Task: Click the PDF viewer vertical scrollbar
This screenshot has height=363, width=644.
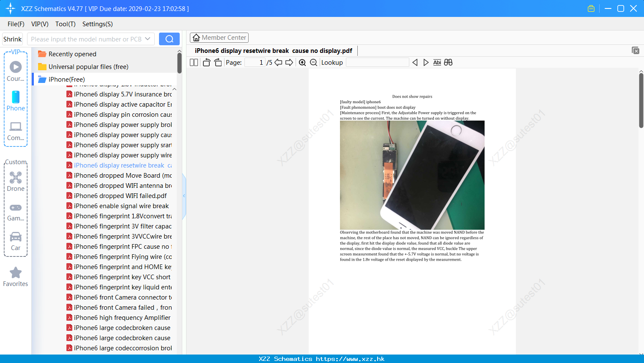Action: coord(641,100)
